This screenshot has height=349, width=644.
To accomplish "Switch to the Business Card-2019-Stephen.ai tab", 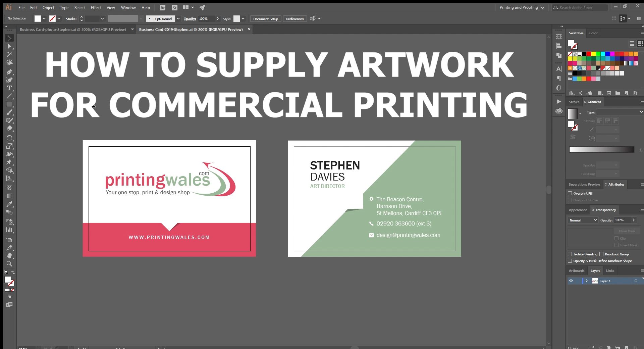I will [191, 30].
